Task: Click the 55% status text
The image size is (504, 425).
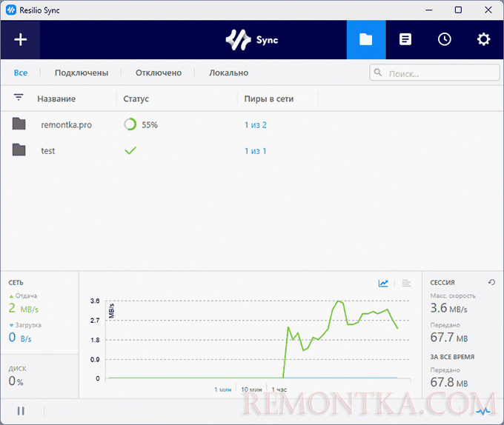Action: [x=150, y=125]
